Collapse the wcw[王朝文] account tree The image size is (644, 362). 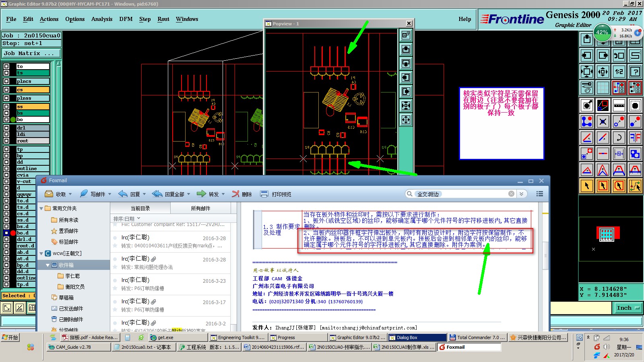[41, 253]
